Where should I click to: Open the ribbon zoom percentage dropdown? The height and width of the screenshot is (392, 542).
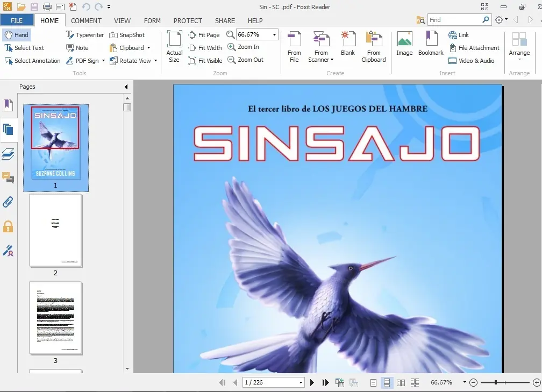(x=274, y=34)
